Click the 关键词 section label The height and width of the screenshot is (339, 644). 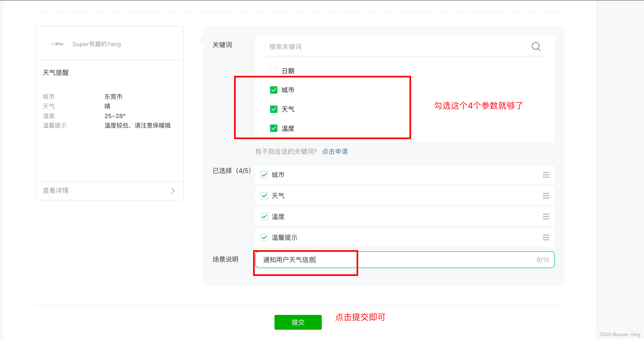[222, 45]
